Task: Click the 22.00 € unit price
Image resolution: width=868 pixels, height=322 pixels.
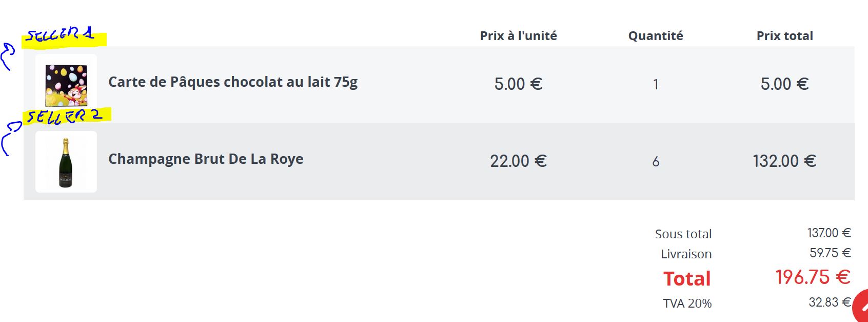Action: (518, 161)
